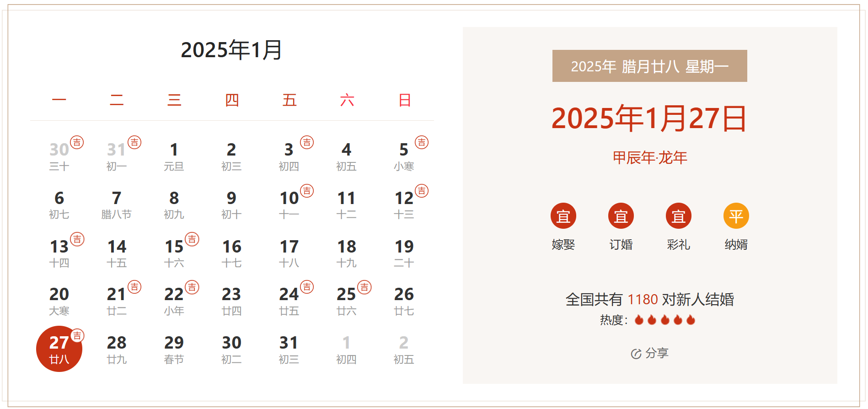Click the 吉 badge on January 21
The height and width of the screenshot is (409, 868).
pos(134,287)
